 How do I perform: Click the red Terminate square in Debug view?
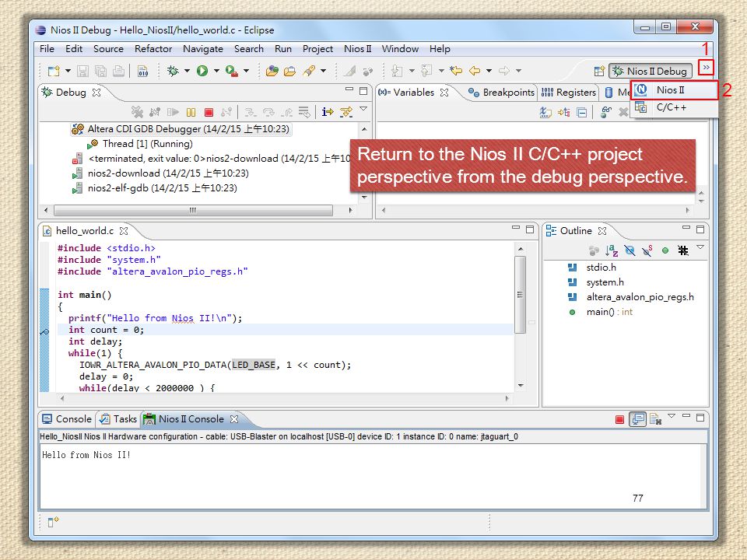click(209, 112)
